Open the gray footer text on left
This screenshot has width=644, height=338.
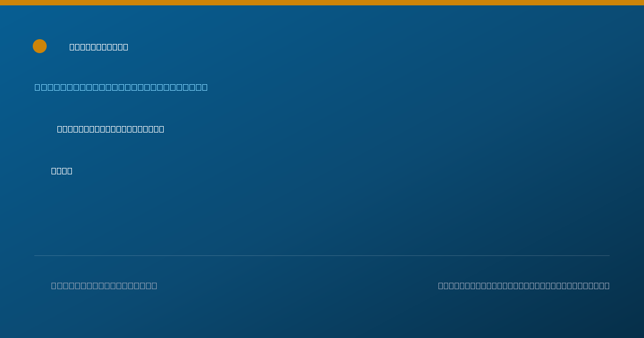click(x=104, y=285)
